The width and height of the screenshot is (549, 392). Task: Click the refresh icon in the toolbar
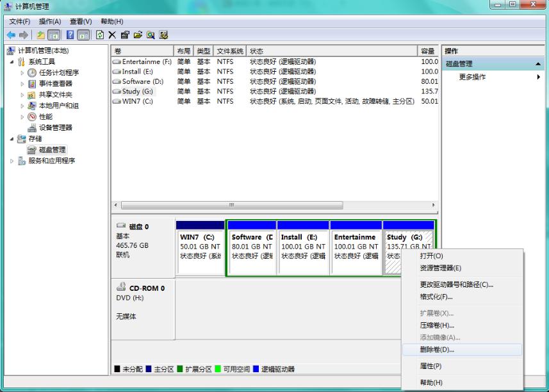[99, 35]
